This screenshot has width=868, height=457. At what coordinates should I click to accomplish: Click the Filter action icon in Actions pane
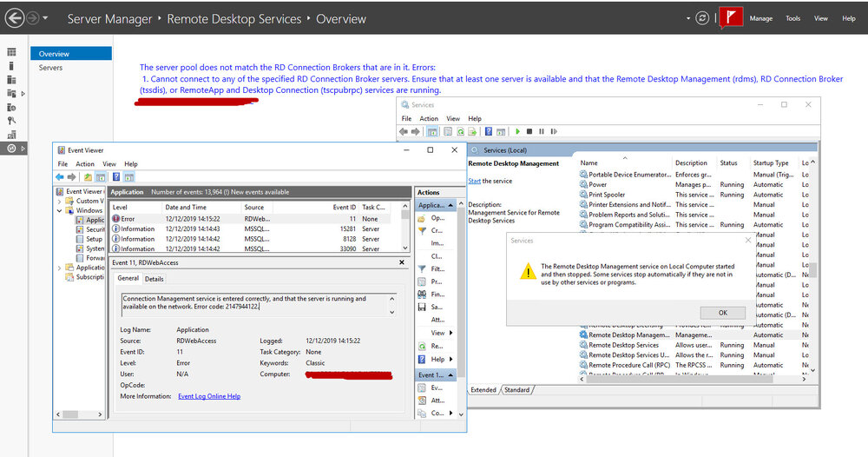[422, 268]
